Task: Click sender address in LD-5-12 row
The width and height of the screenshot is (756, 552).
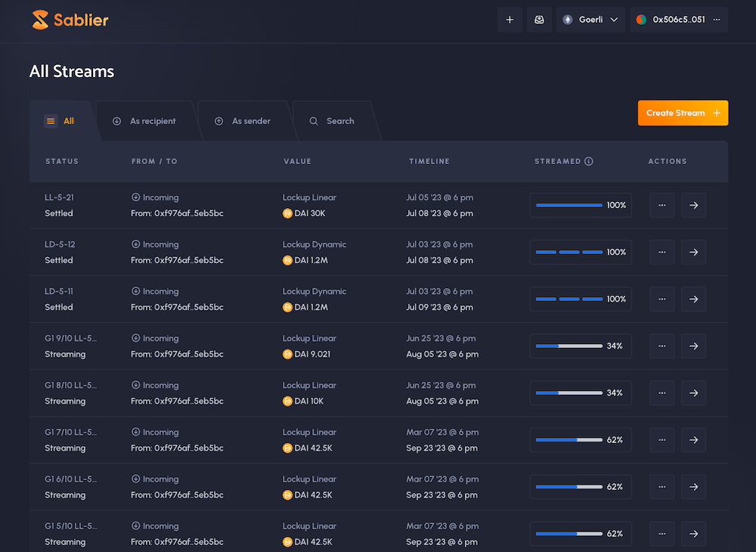Action: pyautogui.click(x=177, y=260)
